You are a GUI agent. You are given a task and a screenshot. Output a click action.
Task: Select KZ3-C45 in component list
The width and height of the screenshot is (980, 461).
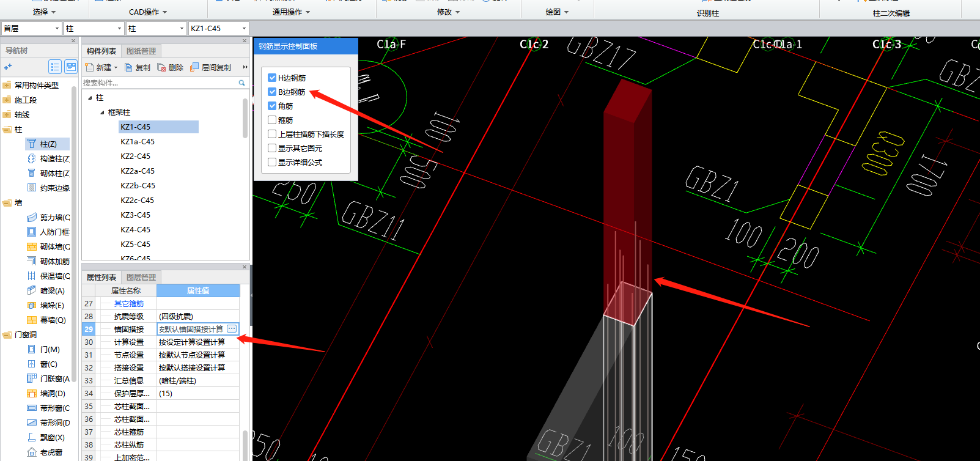[135, 215]
